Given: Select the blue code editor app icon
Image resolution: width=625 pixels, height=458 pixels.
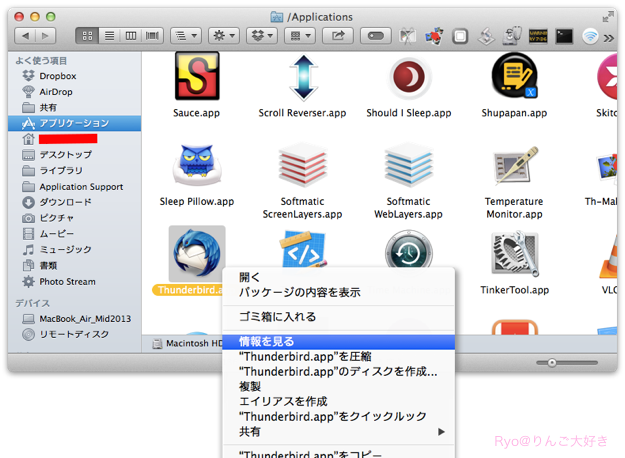Looking at the screenshot, I should pyautogui.click(x=303, y=250).
